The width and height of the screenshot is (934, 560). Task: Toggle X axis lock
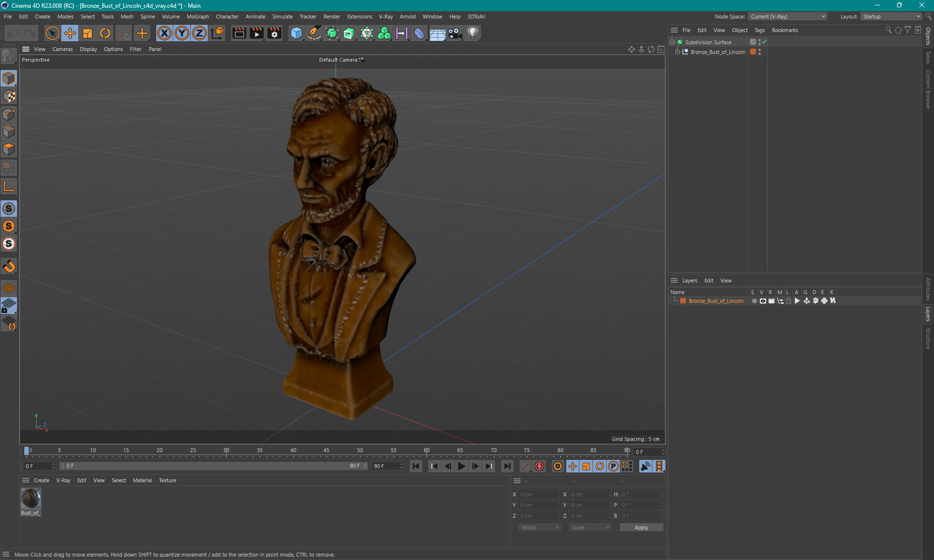pos(164,33)
